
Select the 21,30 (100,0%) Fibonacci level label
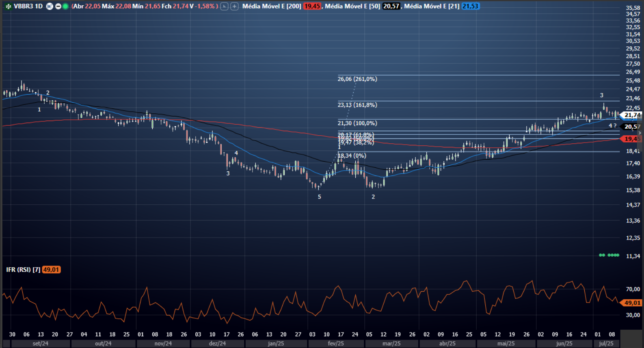tap(357, 123)
